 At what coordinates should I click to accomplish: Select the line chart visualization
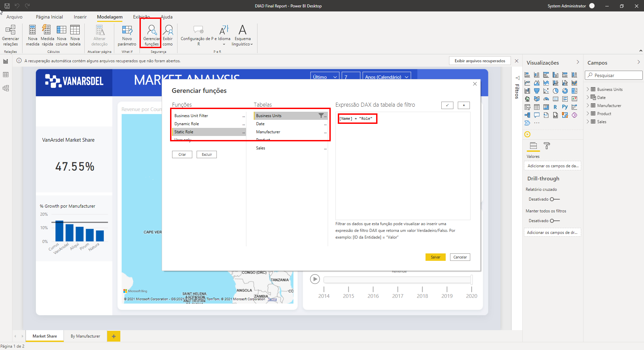coord(527,83)
